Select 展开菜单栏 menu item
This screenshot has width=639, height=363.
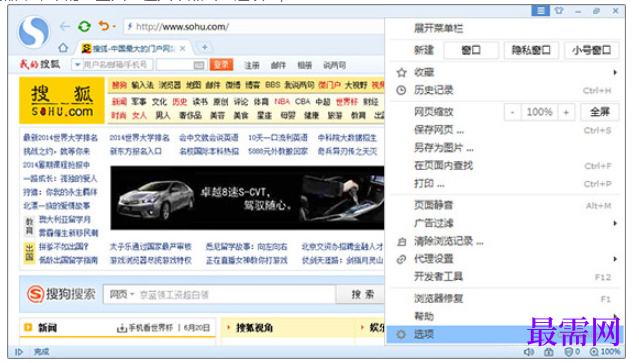coord(438,29)
